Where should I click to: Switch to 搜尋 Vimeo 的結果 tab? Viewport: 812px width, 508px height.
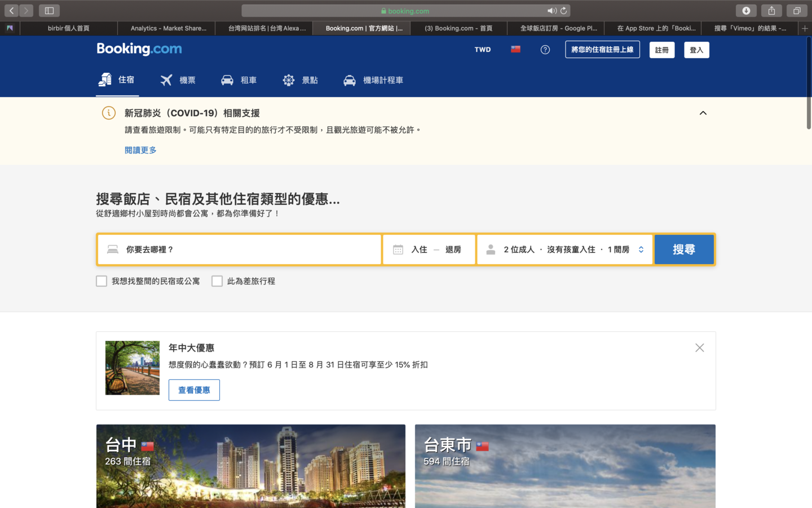(750, 28)
